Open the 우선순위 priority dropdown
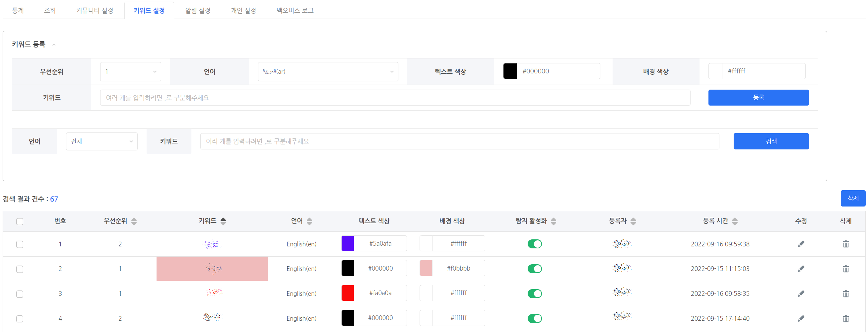This screenshot has width=868, height=332. click(x=130, y=71)
